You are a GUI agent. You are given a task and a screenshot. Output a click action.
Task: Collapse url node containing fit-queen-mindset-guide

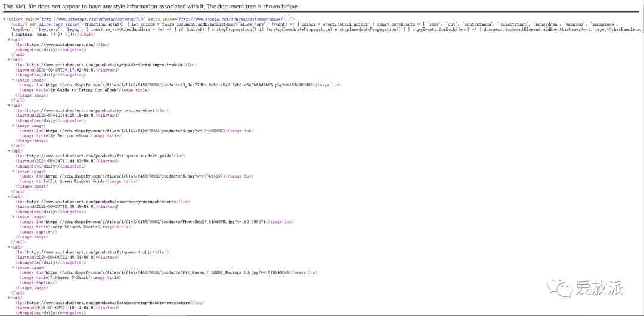9,151
